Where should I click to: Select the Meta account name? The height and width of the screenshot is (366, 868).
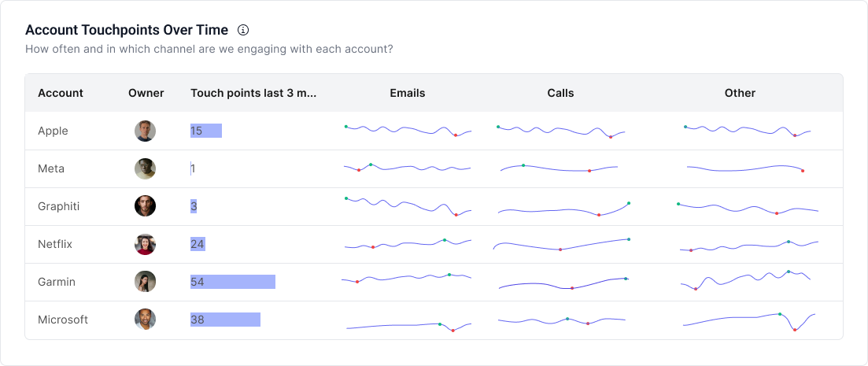(51, 169)
